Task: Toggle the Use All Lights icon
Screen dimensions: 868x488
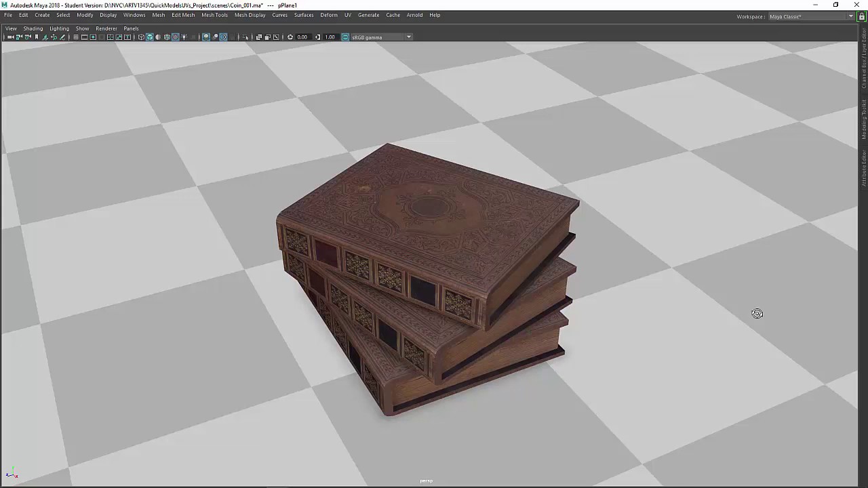Action: click(184, 37)
